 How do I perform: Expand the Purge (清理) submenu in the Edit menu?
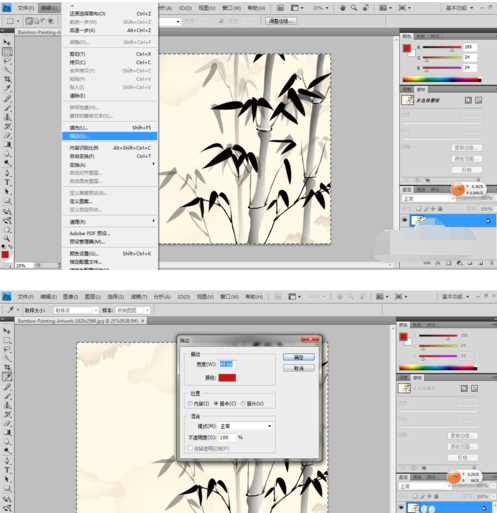tap(110, 222)
